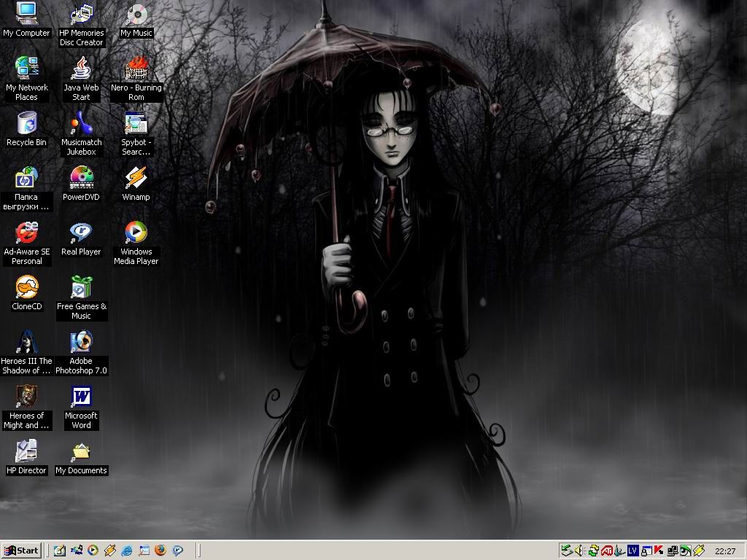Open Kaspersky antivirus tray icon
This screenshot has width=747, height=560.
click(659, 551)
